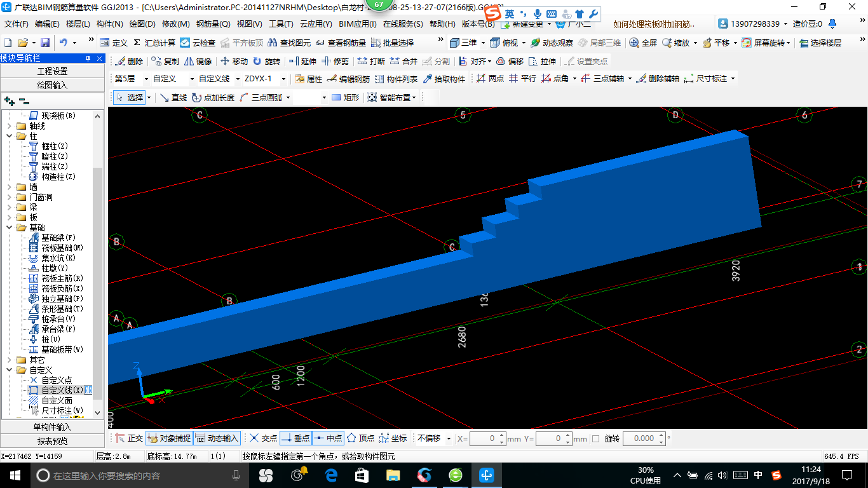
Task: Select 筏板基础(M) in tree
Action: tap(62, 248)
